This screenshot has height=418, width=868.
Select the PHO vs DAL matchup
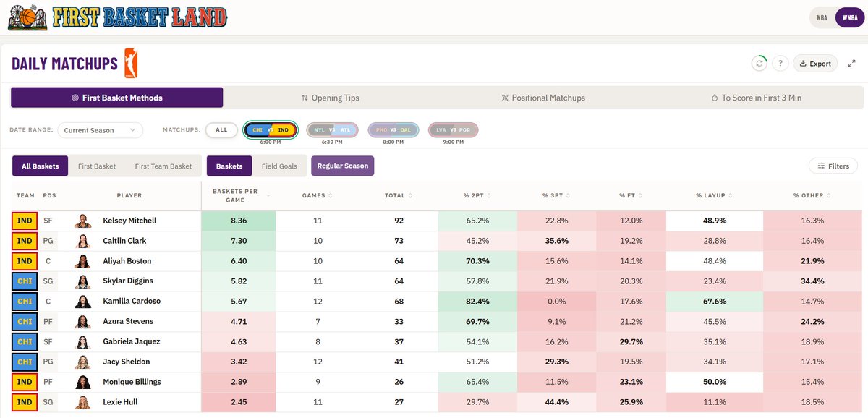393,130
